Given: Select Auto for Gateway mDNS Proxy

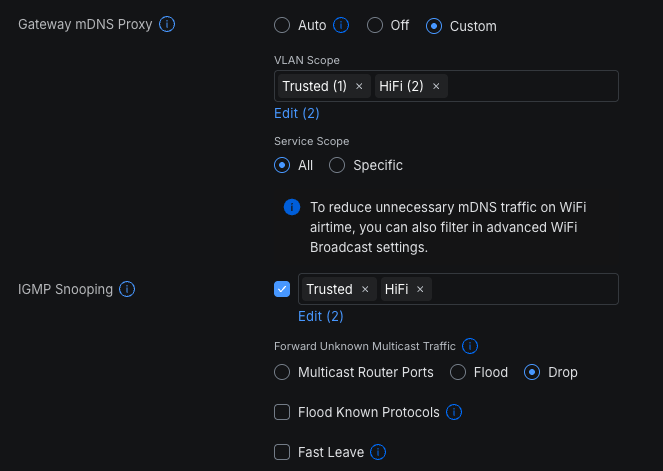Looking at the screenshot, I should pyautogui.click(x=282, y=25).
